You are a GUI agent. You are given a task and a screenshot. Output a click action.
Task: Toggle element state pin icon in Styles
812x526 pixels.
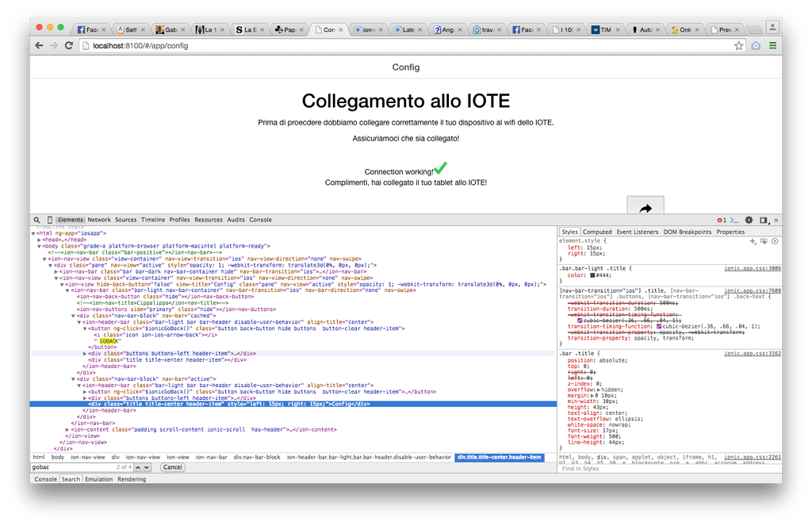(764, 241)
